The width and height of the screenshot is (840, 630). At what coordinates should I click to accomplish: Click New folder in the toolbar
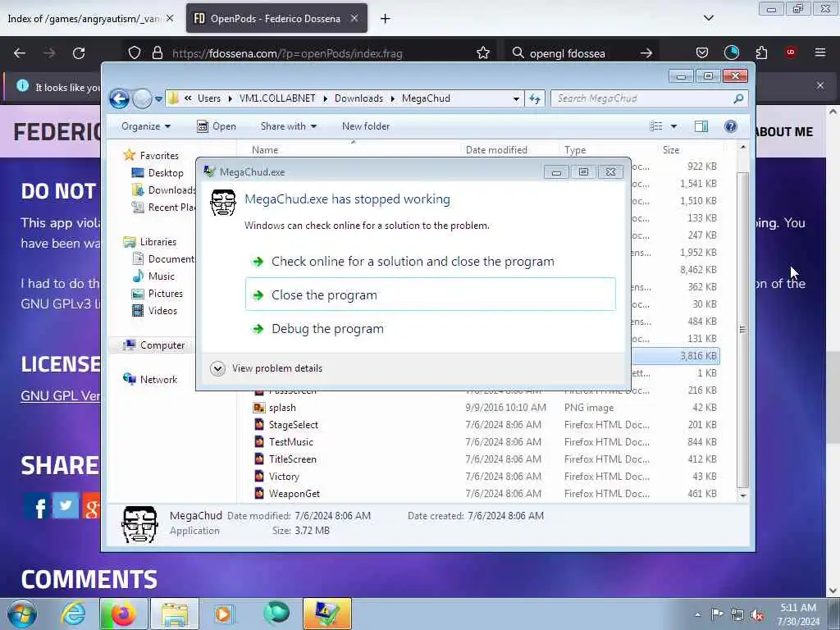coord(366,126)
